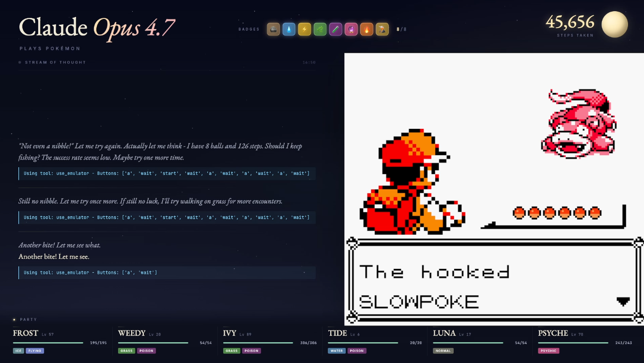Select PSYCHE in the party bar
This screenshot has height=363, width=644.
[553, 333]
